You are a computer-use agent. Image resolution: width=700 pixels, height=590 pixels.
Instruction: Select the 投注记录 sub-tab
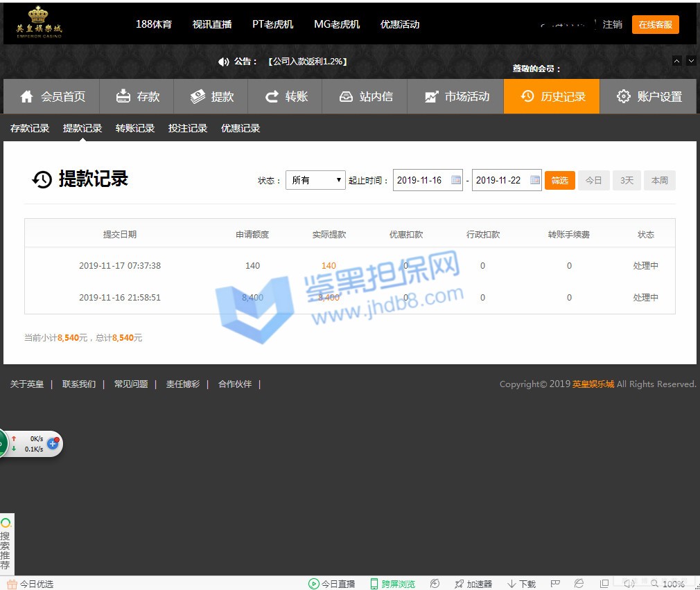click(188, 128)
